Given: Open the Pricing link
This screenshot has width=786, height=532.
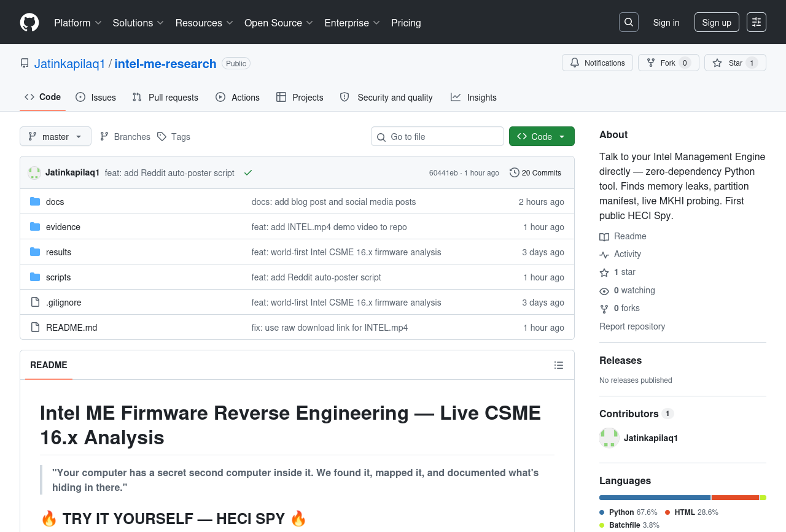Looking at the screenshot, I should (406, 23).
